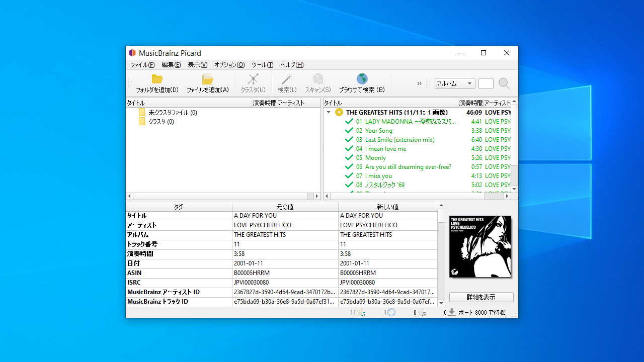Open the 表示(V) menu

tap(198, 65)
